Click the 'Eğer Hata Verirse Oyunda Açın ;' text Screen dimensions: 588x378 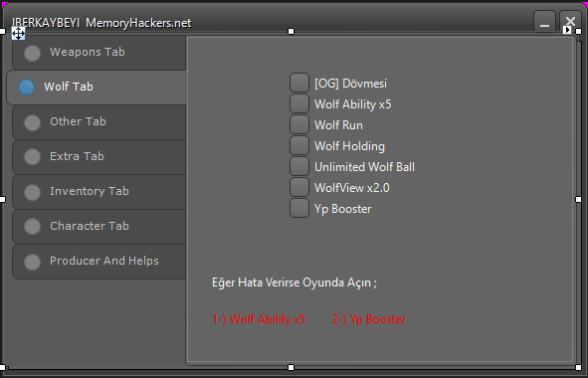click(294, 283)
